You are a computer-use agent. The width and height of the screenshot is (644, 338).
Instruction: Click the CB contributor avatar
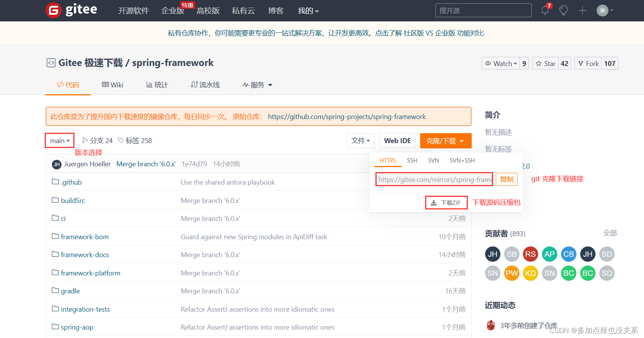click(x=568, y=254)
